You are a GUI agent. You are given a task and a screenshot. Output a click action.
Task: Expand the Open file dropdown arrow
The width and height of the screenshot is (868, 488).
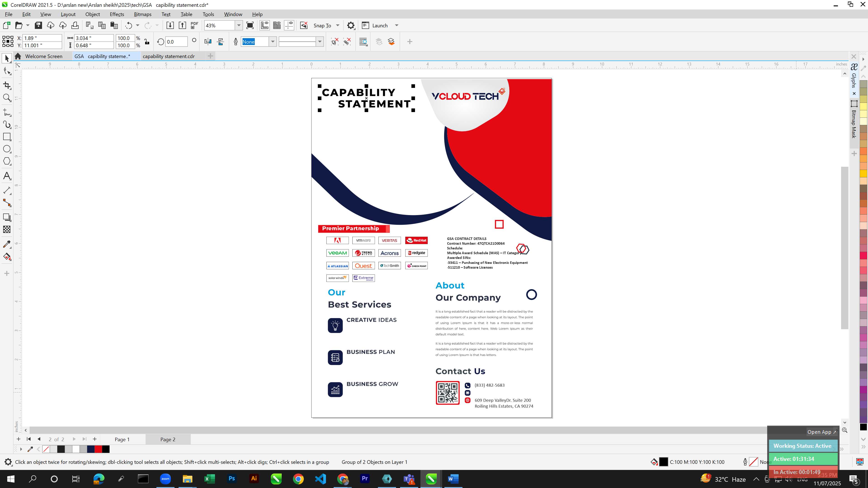coord(28,25)
